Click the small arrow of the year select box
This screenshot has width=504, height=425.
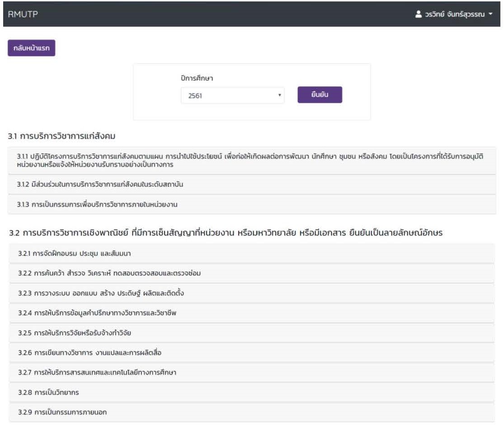click(x=280, y=96)
